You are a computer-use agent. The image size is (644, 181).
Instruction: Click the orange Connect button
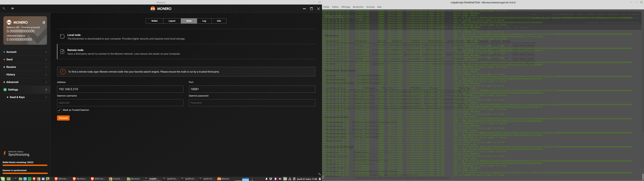coord(63,118)
